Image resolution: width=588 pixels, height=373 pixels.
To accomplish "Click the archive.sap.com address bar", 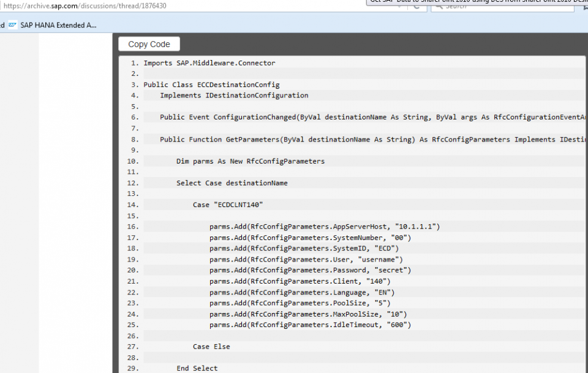I will coord(184,6).
